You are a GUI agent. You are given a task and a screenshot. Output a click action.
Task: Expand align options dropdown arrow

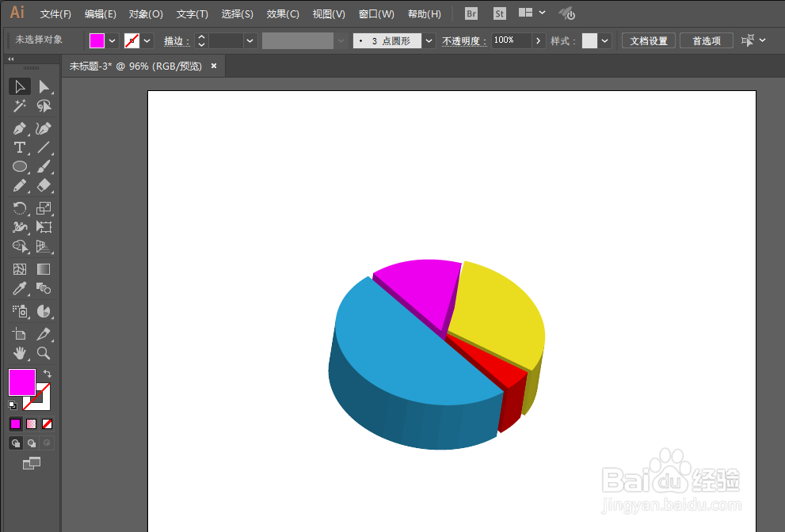click(x=763, y=40)
